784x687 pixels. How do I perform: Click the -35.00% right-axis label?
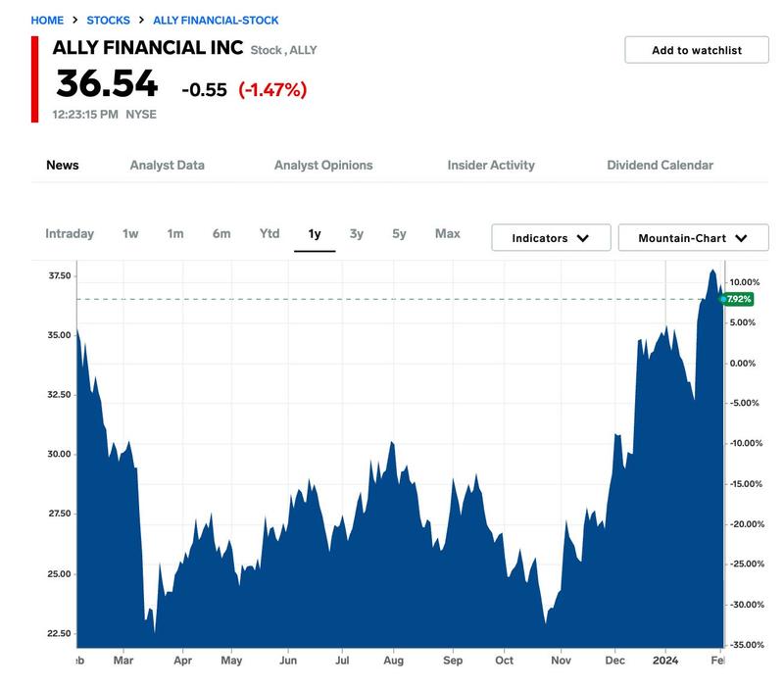pyautogui.click(x=747, y=645)
